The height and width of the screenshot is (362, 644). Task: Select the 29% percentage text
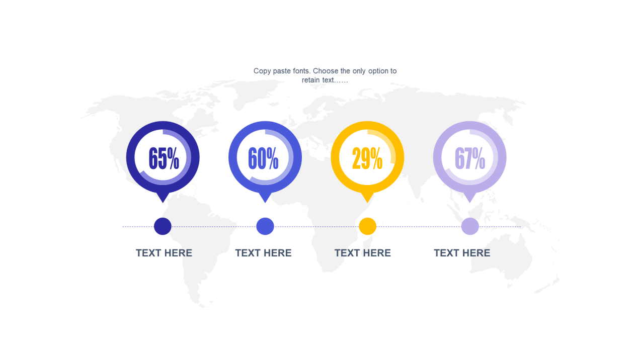coord(367,158)
